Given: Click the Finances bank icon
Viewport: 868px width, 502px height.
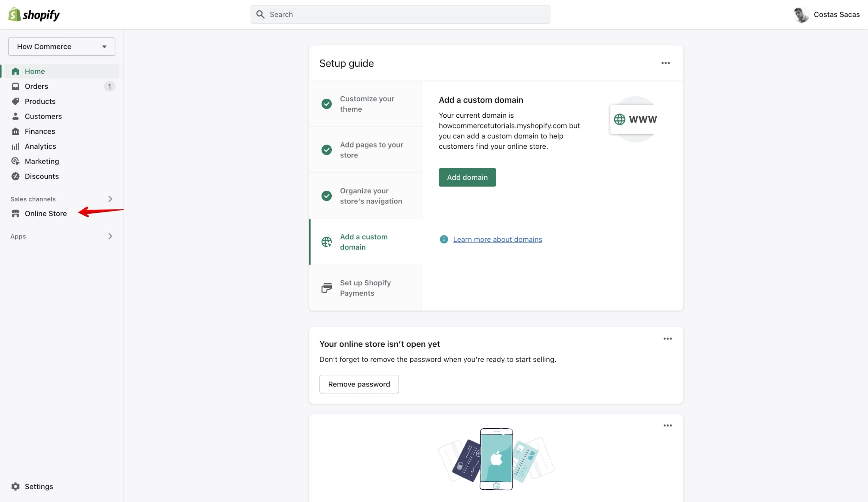Looking at the screenshot, I should coord(15,131).
